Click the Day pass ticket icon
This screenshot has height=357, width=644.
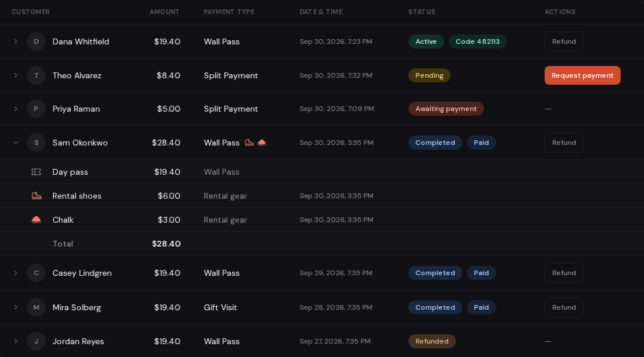[36, 172]
